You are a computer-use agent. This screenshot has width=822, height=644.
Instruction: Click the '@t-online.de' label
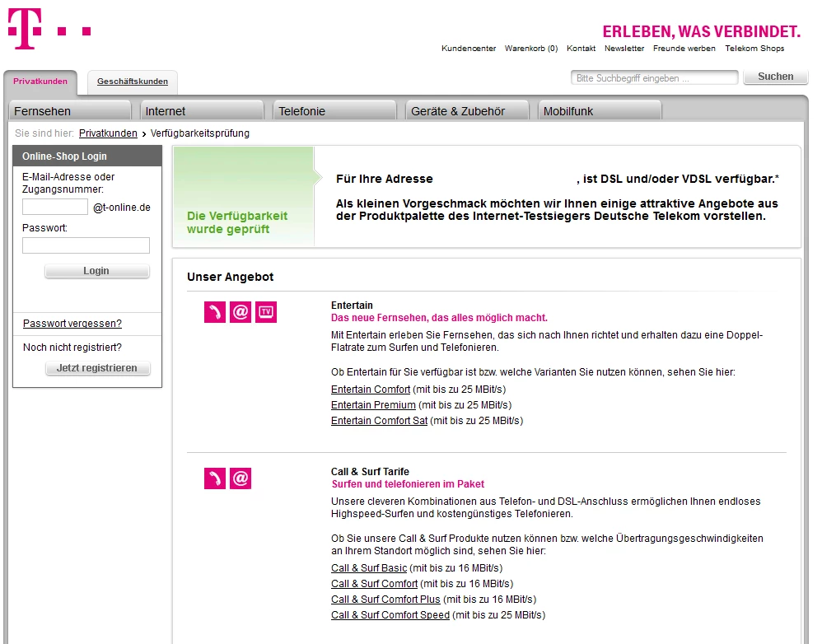(122, 208)
